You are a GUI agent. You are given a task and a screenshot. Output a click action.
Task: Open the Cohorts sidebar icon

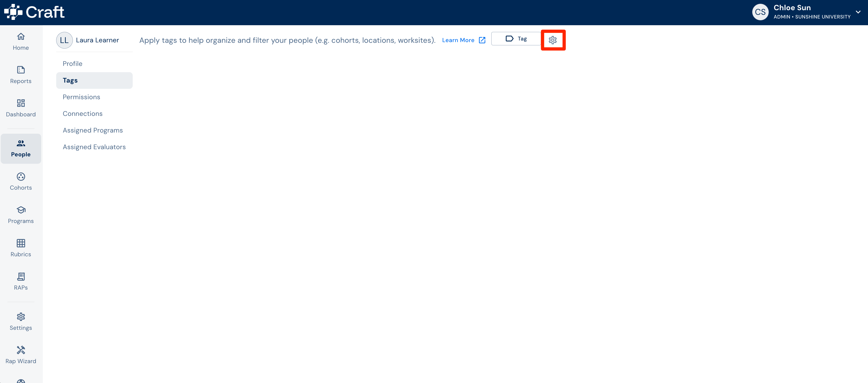click(x=21, y=177)
